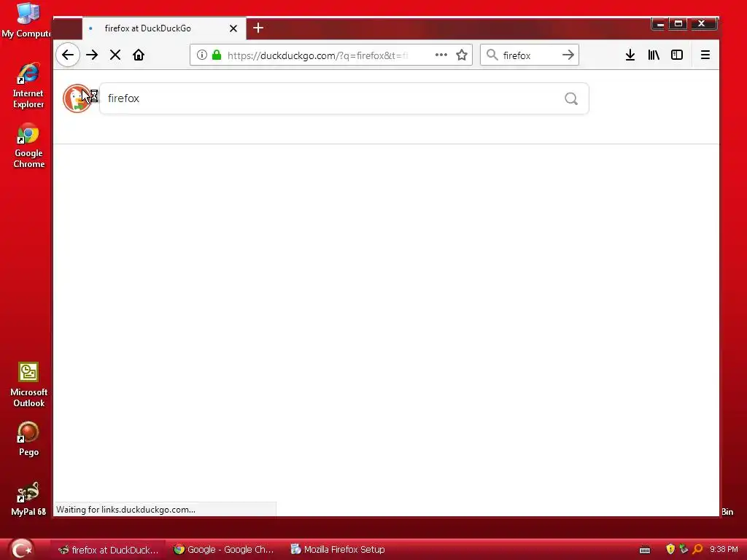The image size is (747, 560).
Task: Bookmark this page with the star
Action: [x=462, y=55]
